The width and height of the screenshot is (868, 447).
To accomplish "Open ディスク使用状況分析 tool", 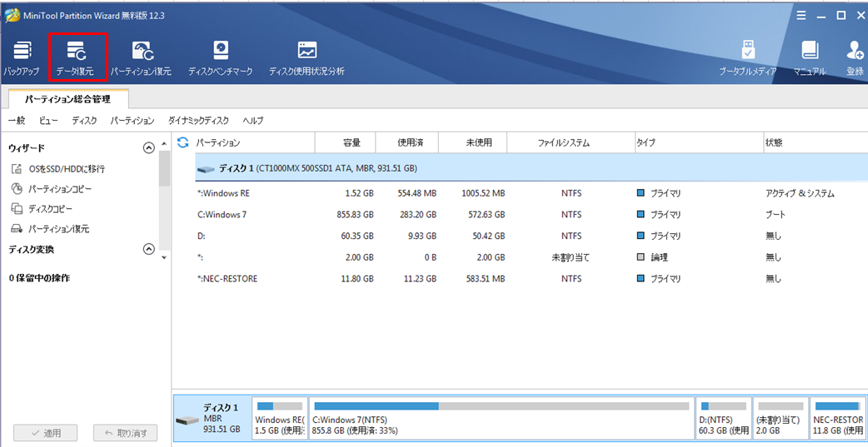I will tap(306, 57).
